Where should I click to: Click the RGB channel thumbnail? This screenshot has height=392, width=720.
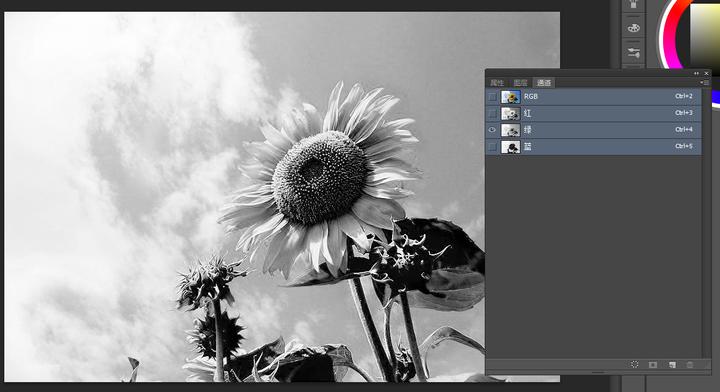tap(510, 97)
